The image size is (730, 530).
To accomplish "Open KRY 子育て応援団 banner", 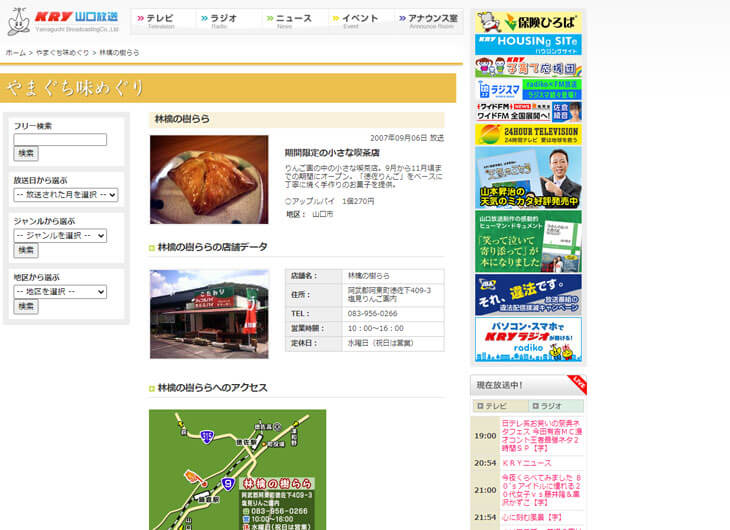I will tap(528, 67).
